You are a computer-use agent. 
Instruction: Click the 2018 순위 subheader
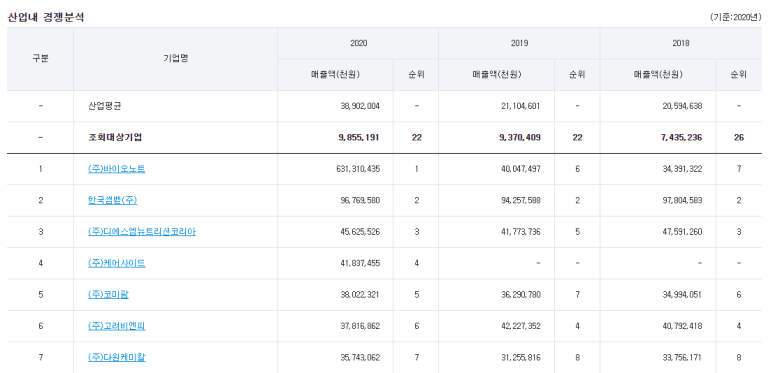[x=738, y=75]
